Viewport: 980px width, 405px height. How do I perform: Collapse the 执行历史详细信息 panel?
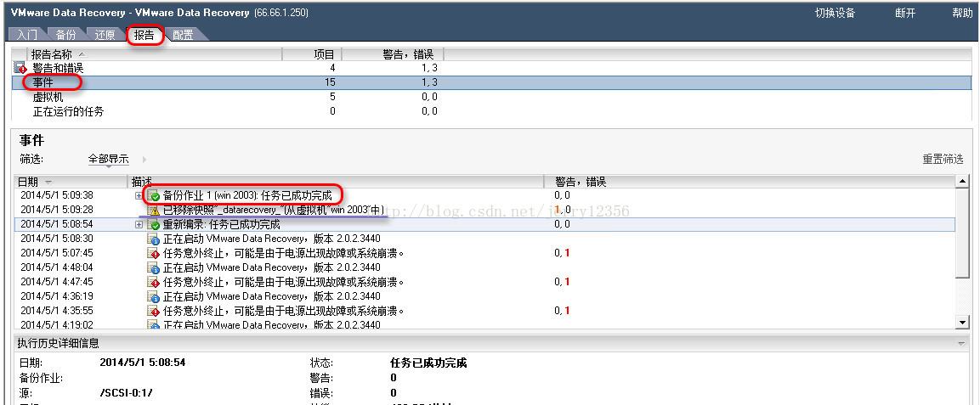click(960, 344)
